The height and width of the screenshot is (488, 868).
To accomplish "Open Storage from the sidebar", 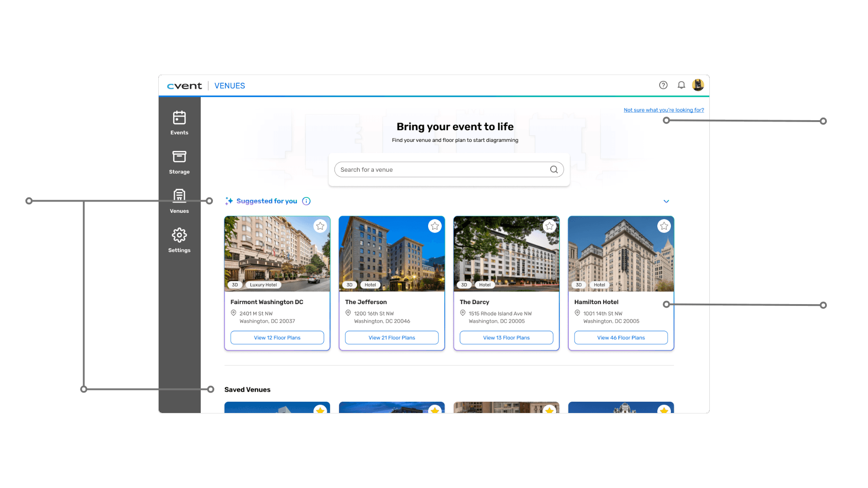I will pos(179,162).
